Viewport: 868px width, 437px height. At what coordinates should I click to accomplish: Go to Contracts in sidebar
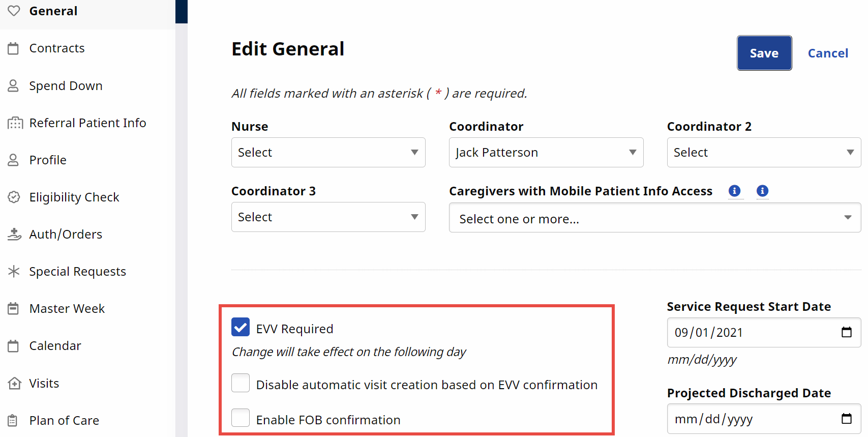(57, 48)
